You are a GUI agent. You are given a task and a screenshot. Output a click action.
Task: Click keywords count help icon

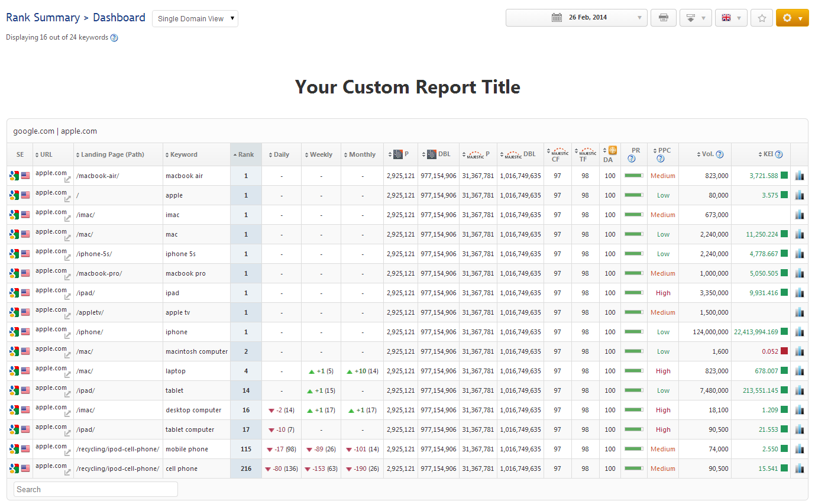point(114,38)
